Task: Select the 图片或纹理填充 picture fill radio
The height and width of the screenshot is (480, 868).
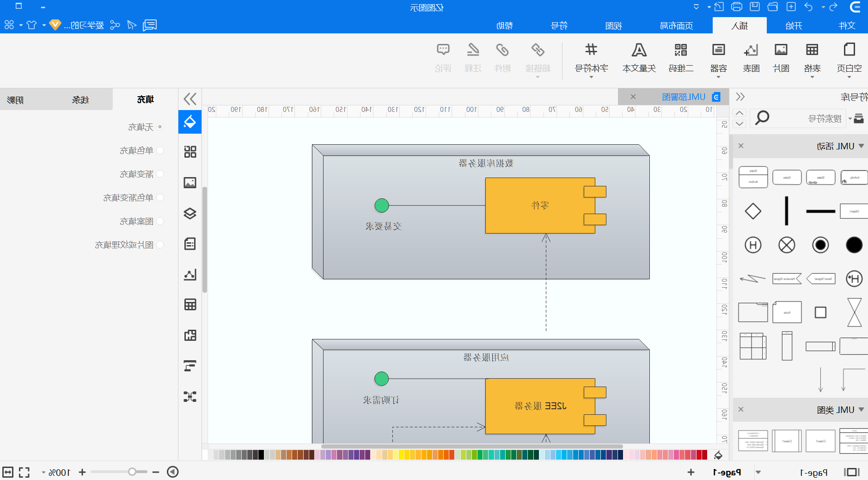Action: tap(160, 245)
